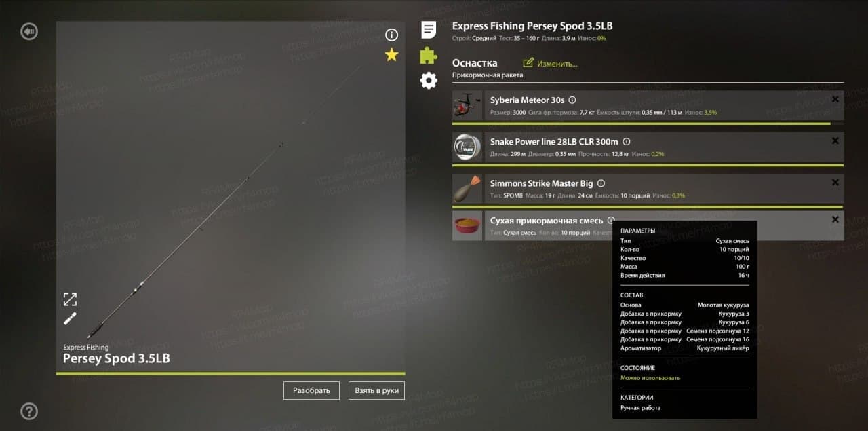Click the Кукурузный ликёр aroma value
This screenshot has width=868, height=431.
tap(723, 348)
